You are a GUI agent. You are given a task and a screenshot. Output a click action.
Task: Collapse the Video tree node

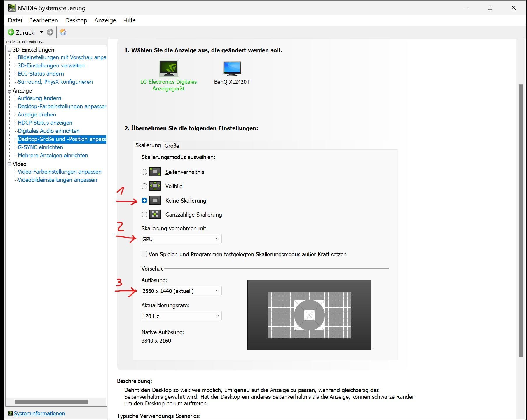(x=9, y=164)
